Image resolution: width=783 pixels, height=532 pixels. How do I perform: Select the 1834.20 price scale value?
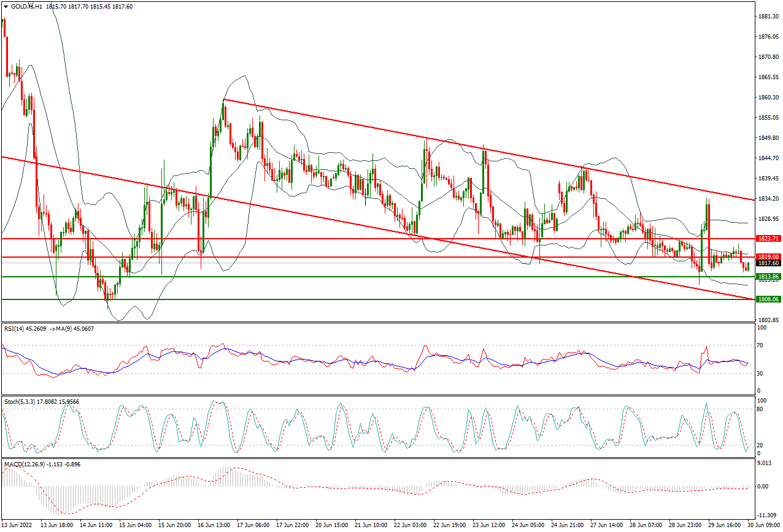point(768,199)
